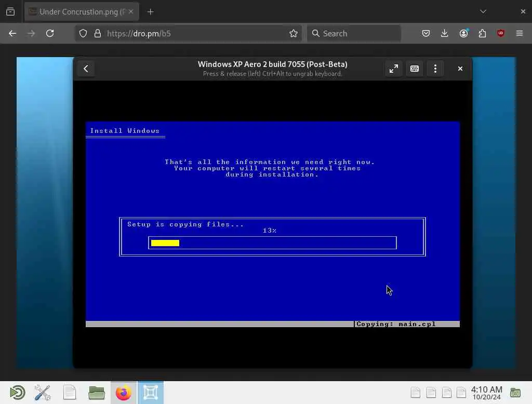This screenshot has height=404, width=532.
Task: Switch to Firefox in the taskbar
Action: pyautogui.click(x=124, y=393)
